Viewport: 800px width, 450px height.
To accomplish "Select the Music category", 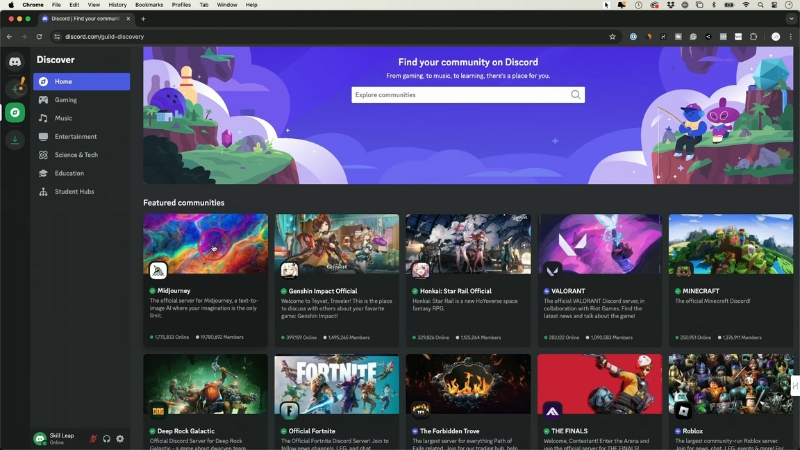I will (63, 118).
